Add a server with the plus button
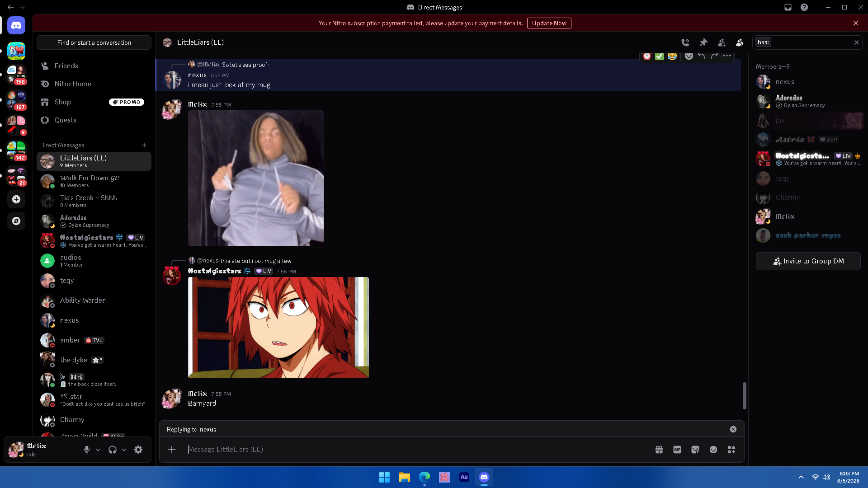The height and width of the screenshot is (488, 868). 16,199
